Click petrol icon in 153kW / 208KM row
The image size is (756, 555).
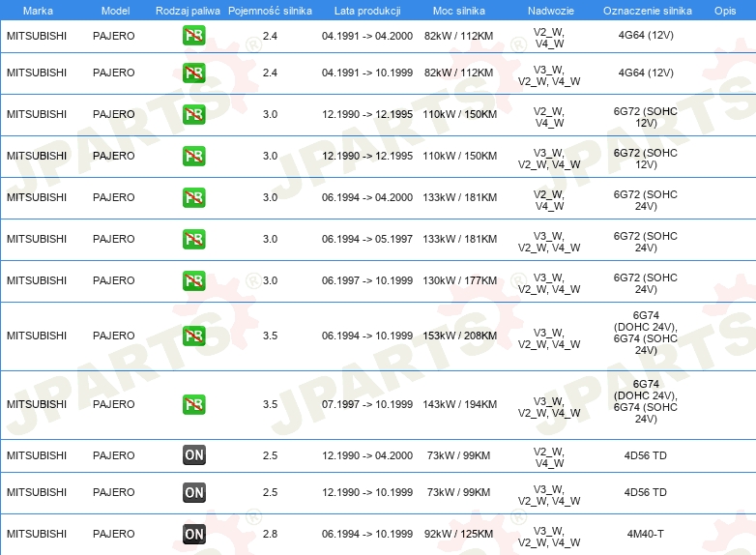[193, 336]
